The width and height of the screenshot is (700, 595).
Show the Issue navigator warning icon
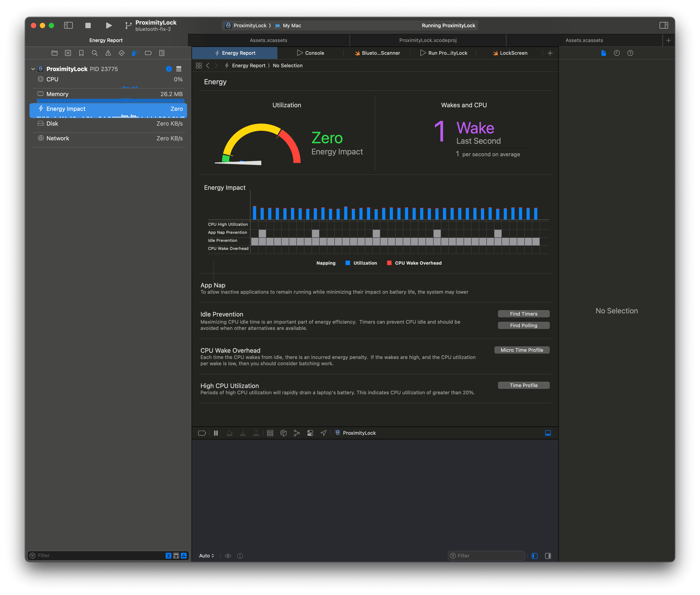point(108,53)
